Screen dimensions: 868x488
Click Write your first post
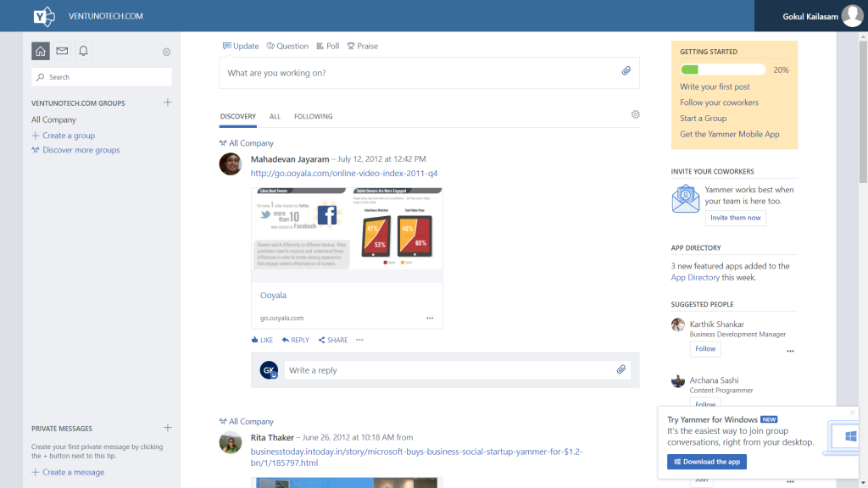(x=715, y=87)
